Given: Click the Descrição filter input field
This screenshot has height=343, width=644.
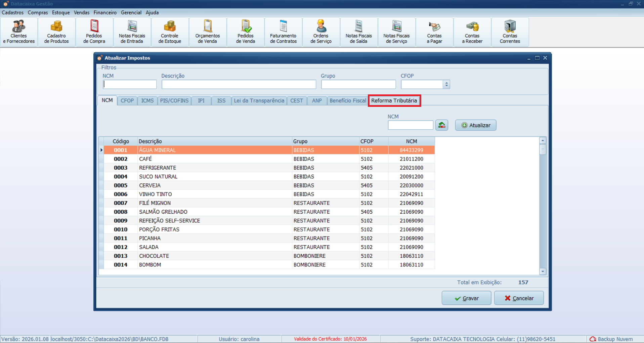Looking at the screenshot, I should click(239, 84).
